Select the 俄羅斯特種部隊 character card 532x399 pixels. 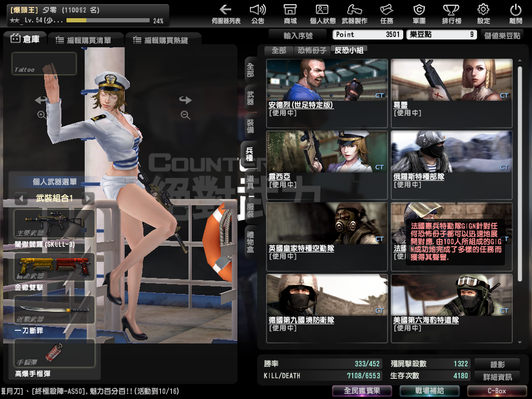(451, 165)
